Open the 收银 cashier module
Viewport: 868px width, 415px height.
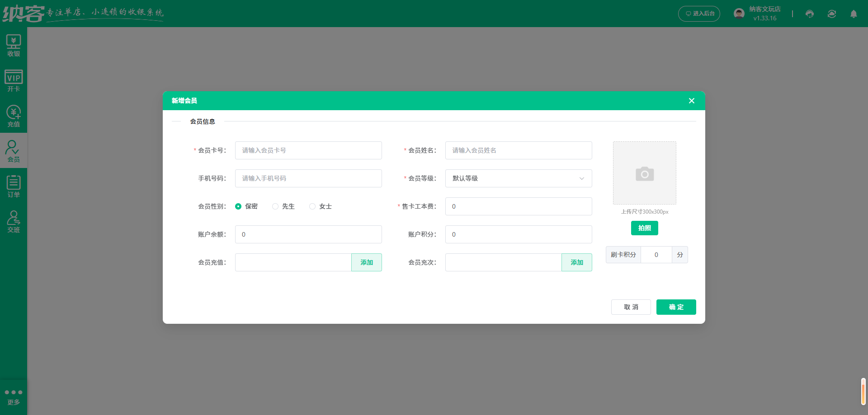(x=14, y=45)
